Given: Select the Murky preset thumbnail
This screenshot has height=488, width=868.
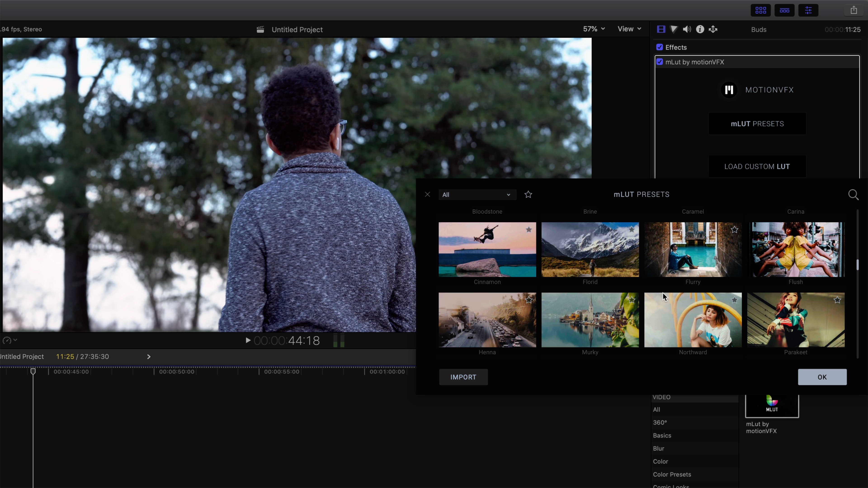Looking at the screenshot, I should coord(590,320).
